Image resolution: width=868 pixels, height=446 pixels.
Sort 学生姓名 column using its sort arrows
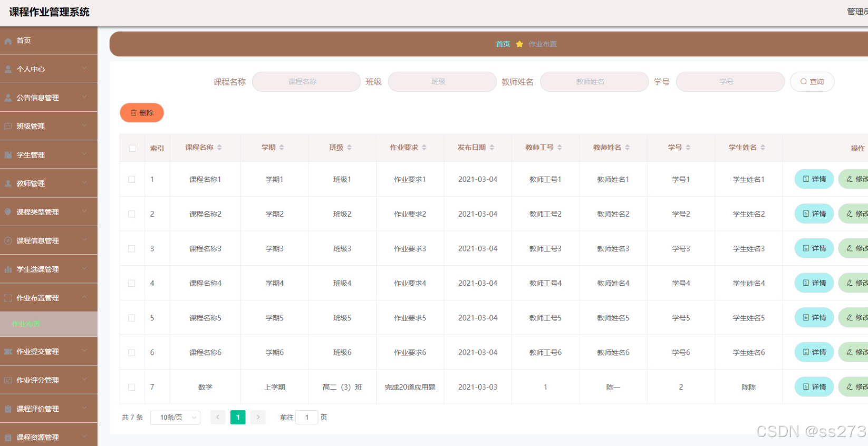[x=763, y=148]
